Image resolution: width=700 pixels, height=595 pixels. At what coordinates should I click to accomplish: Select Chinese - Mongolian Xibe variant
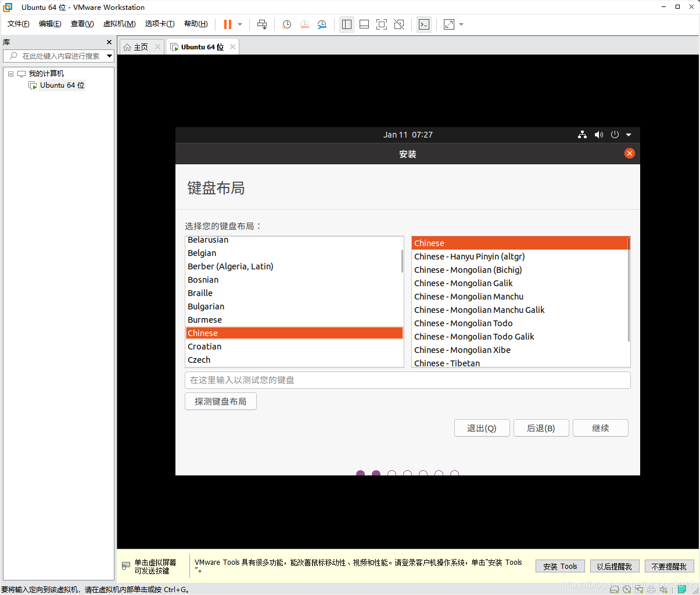520,350
